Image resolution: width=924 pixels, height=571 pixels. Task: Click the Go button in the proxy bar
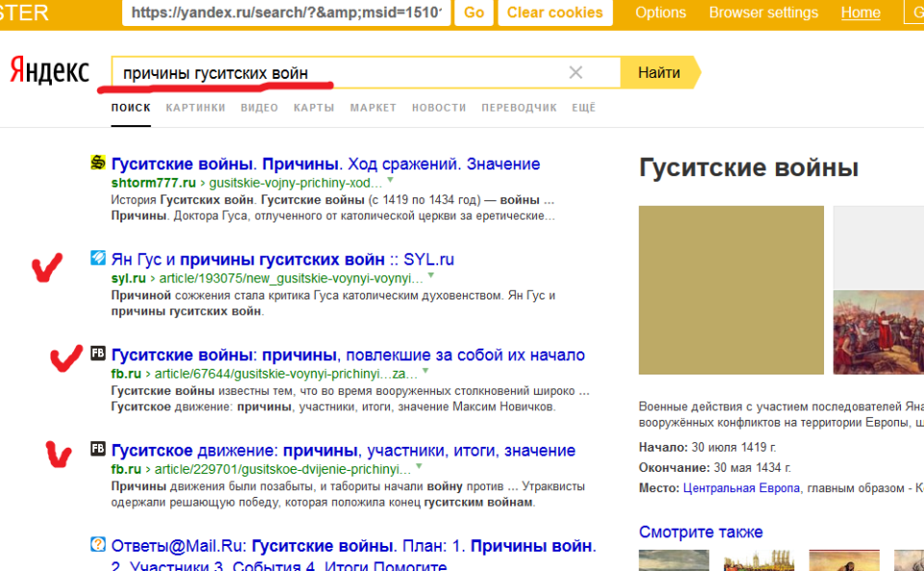(475, 13)
